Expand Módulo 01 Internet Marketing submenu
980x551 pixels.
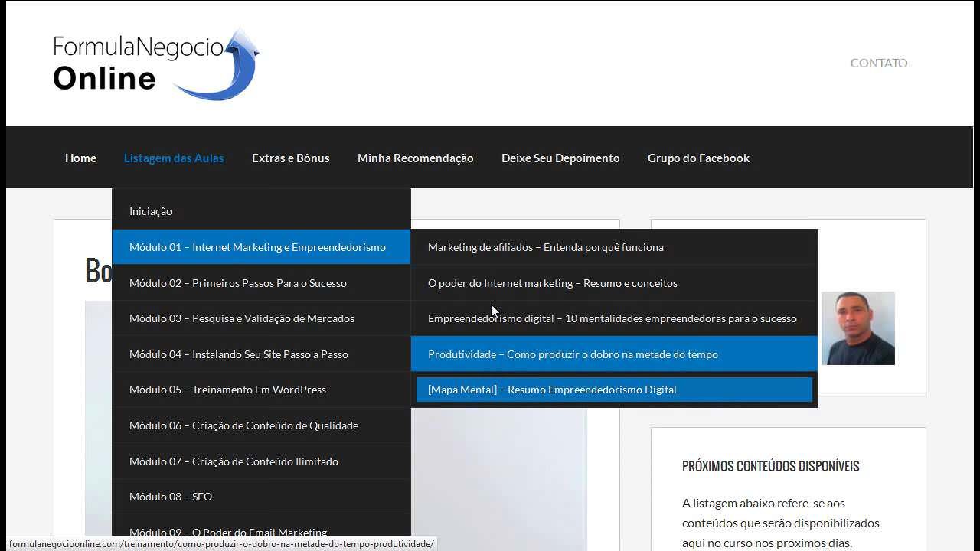pyautogui.click(x=257, y=247)
